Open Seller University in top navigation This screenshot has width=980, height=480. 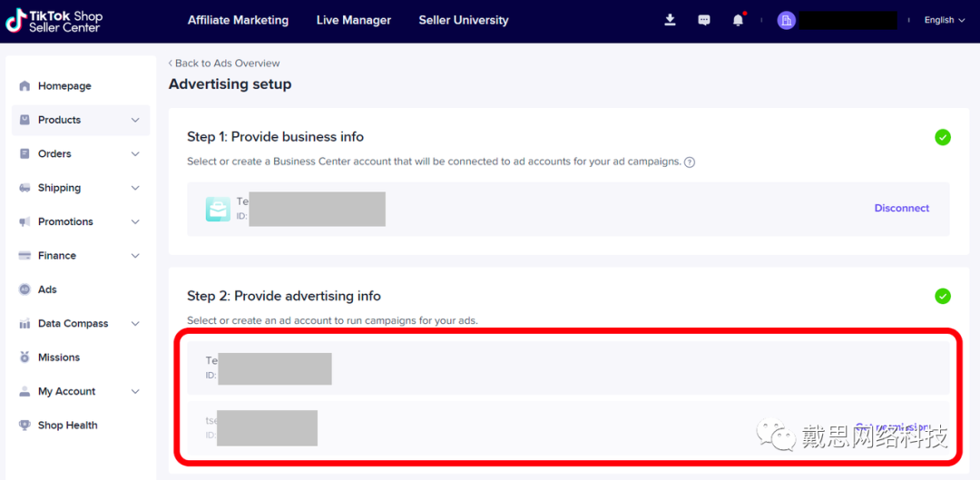pyautogui.click(x=464, y=20)
